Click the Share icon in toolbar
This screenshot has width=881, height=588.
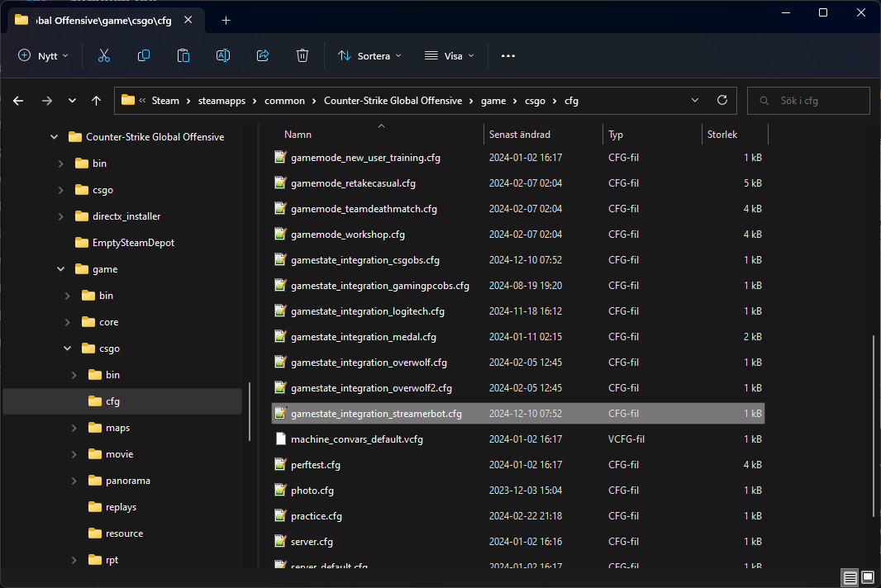coord(263,55)
